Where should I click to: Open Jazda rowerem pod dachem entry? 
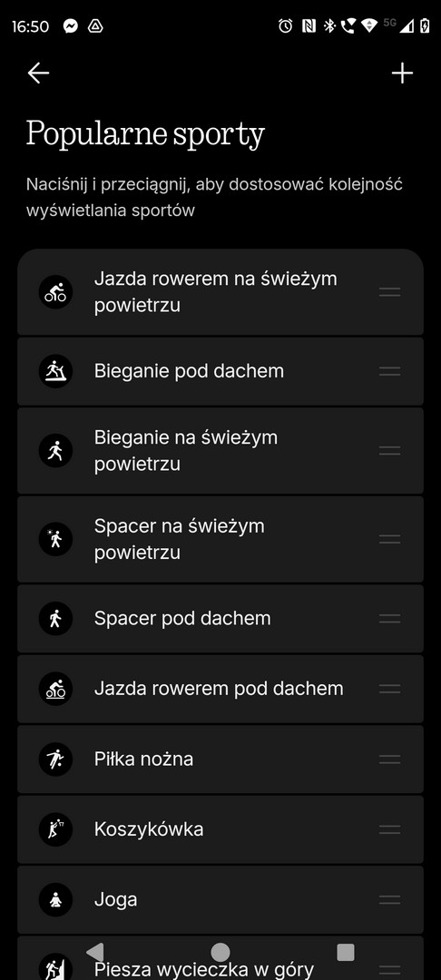point(220,689)
